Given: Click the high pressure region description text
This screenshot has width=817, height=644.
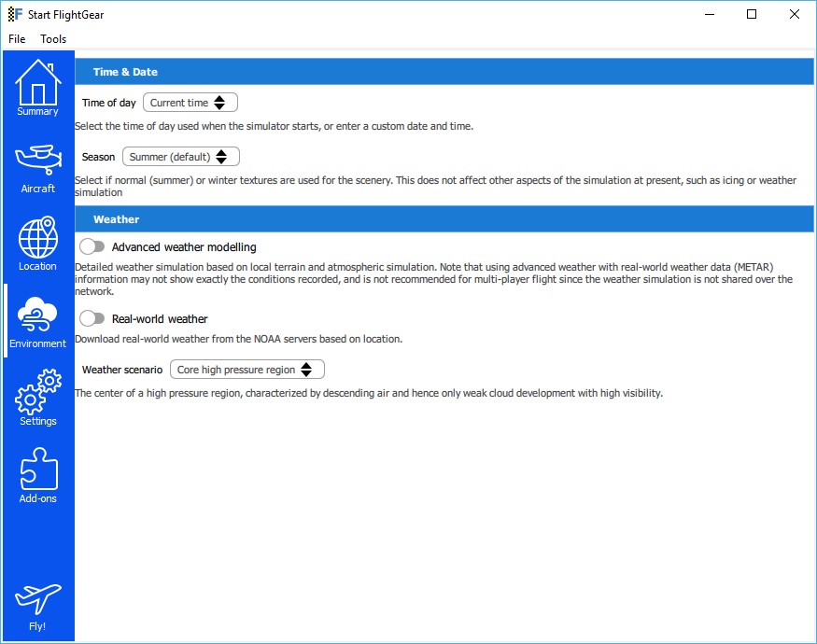Looking at the screenshot, I should (x=369, y=393).
